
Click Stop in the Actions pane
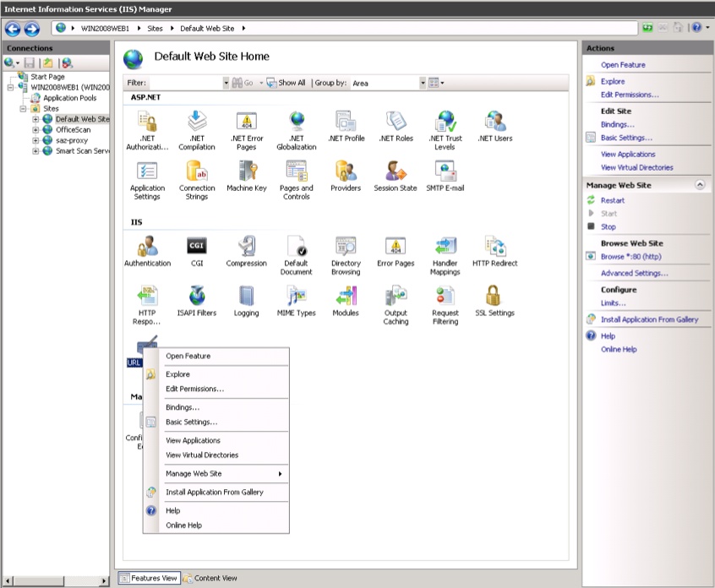coord(608,227)
